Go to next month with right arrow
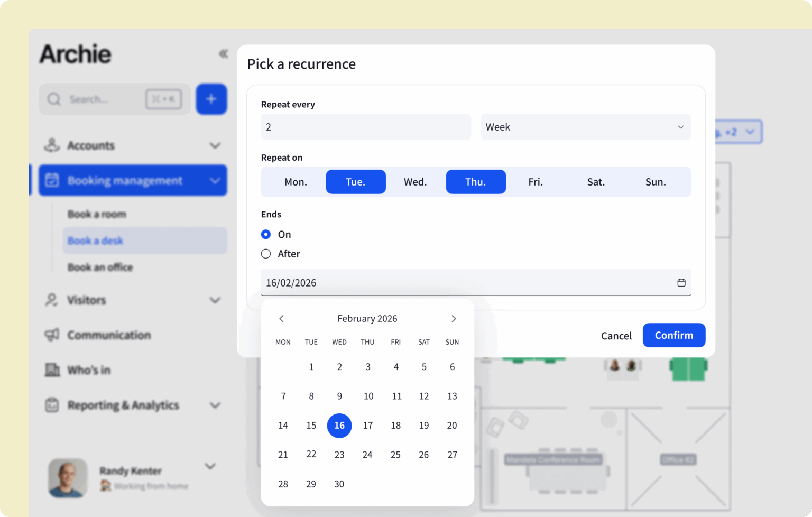This screenshot has height=517, width=812. pos(454,318)
